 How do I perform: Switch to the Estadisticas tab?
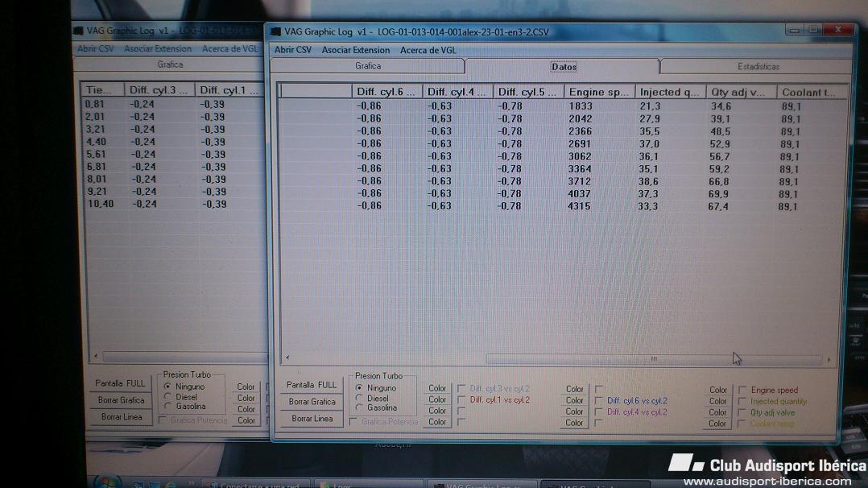click(x=758, y=67)
